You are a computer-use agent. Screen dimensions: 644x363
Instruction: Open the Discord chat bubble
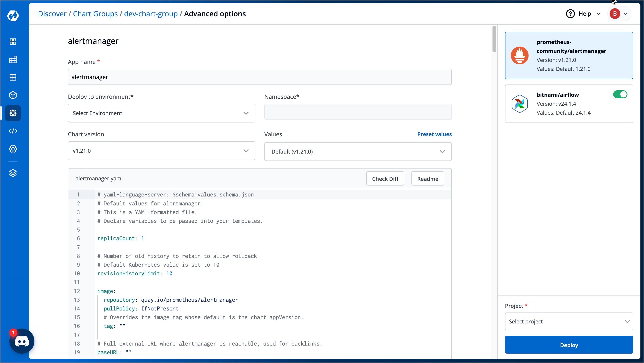click(x=22, y=341)
